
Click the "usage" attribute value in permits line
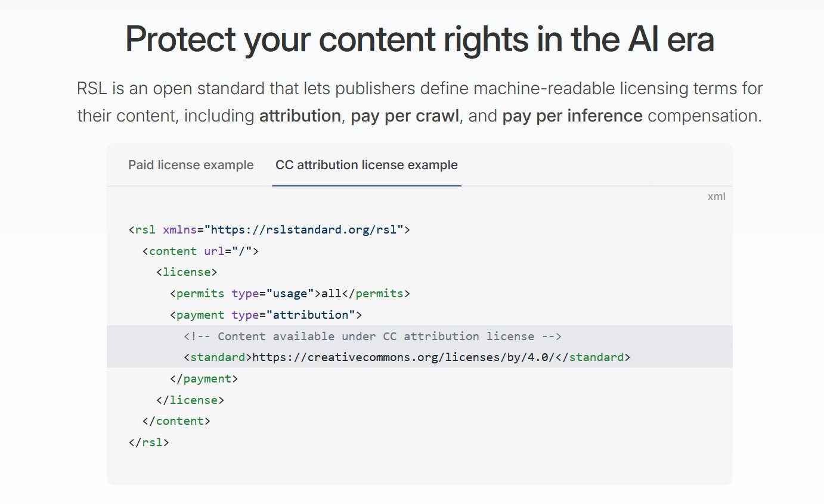click(290, 294)
